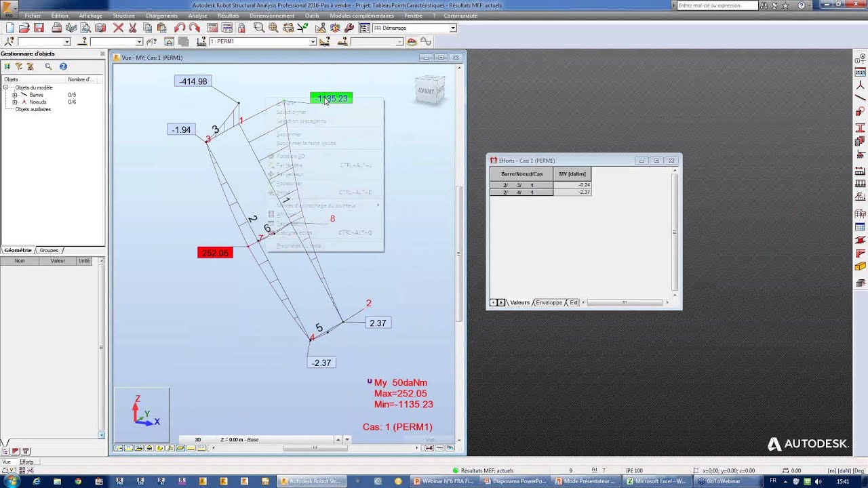The image size is (868, 488).
Task: Switch to the Groupes tab
Action: coord(49,250)
